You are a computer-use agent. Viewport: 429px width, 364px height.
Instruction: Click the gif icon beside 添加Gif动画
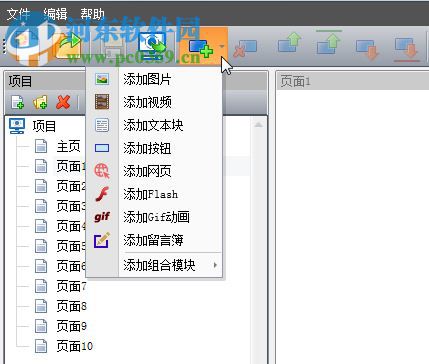coord(102,217)
